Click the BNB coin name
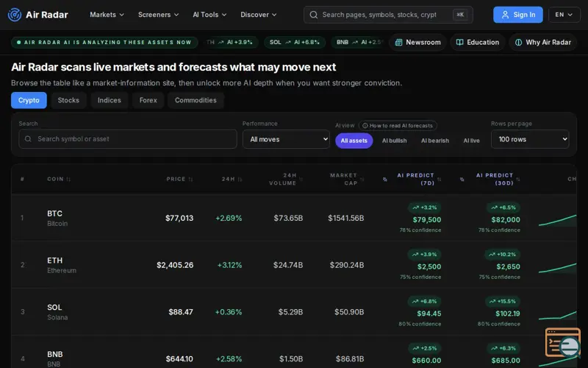This screenshot has height=368, width=588. (x=54, y=358)
